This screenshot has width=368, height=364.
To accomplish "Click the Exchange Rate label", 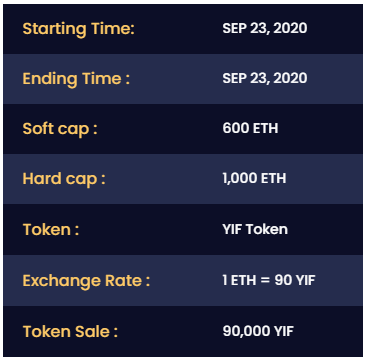I will pyautogui.click(x=86, y=281).
